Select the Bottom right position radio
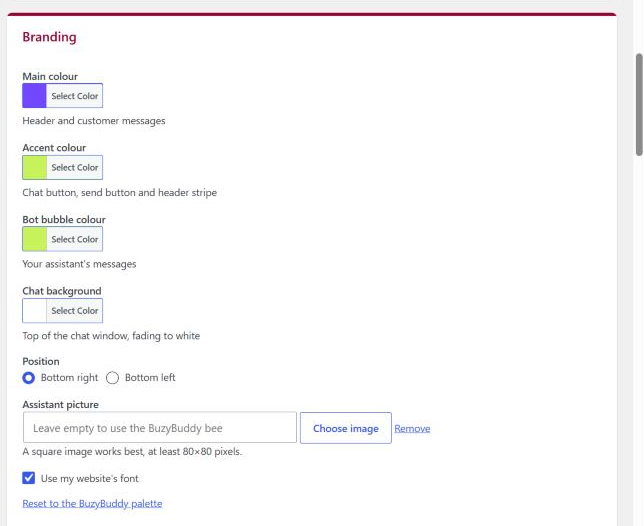The width and height of the screenshot is (644, 526). point(29,378)
